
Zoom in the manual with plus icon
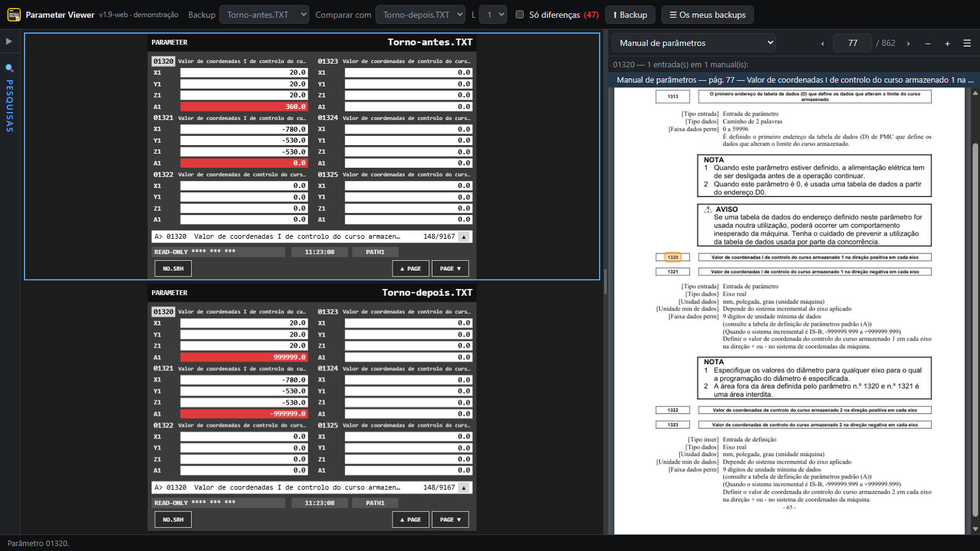[x=948, y=43]
